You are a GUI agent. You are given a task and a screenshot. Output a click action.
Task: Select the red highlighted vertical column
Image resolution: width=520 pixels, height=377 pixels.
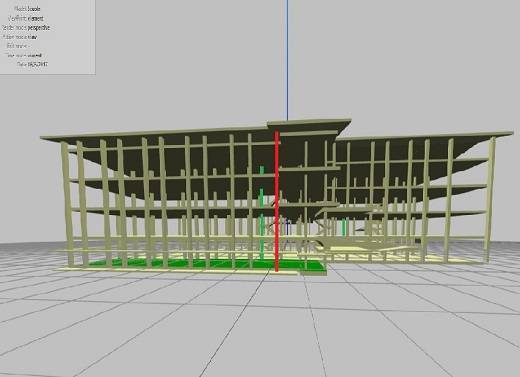pyautogui.click(x=276, y=201)
